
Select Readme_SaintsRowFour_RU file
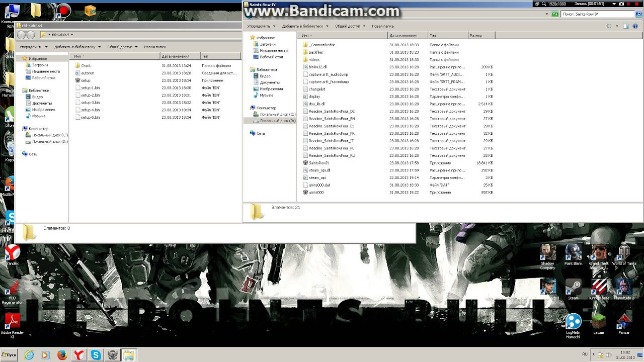click(329, 156)
